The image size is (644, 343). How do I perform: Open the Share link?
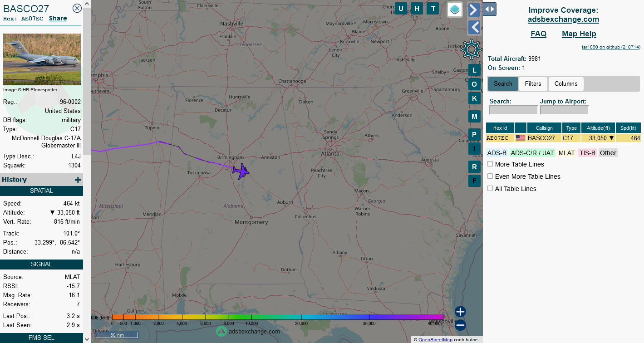click(x=58, y=19)
